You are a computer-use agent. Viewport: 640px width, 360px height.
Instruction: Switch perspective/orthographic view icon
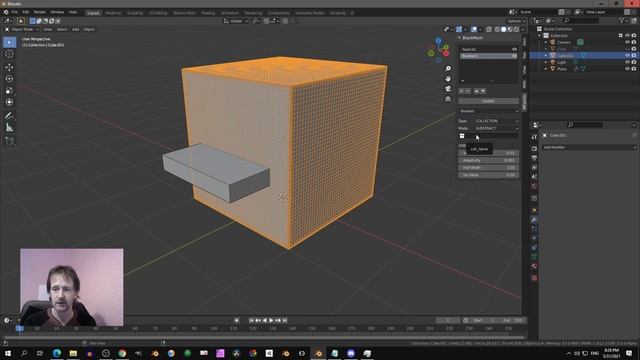click(448, 99)
